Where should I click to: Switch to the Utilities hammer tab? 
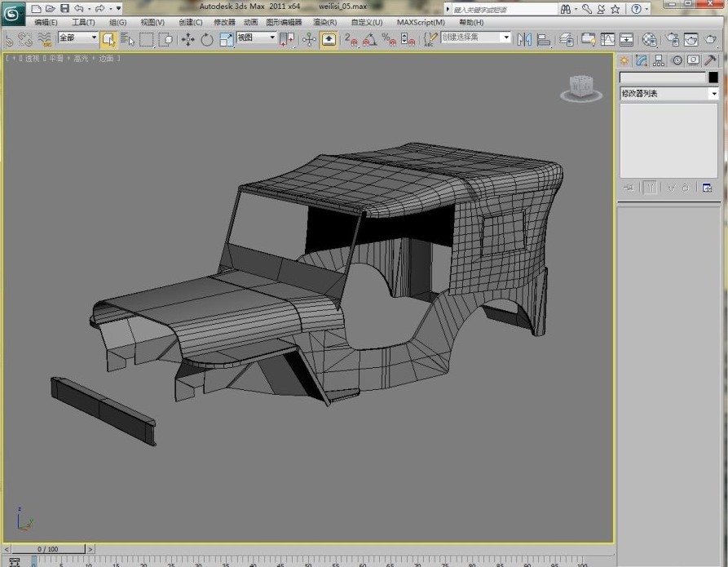[711, 60]
